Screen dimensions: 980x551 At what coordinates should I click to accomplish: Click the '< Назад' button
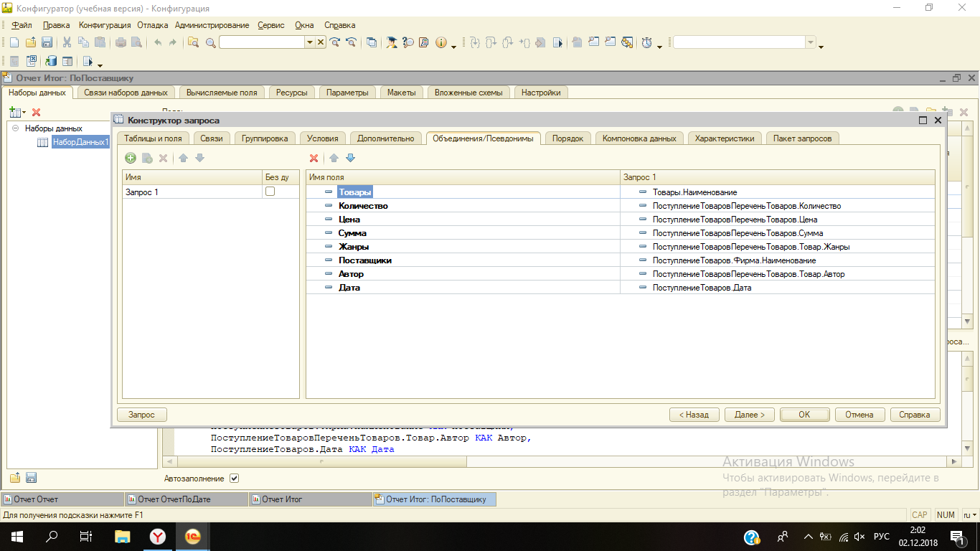[694, 414]
